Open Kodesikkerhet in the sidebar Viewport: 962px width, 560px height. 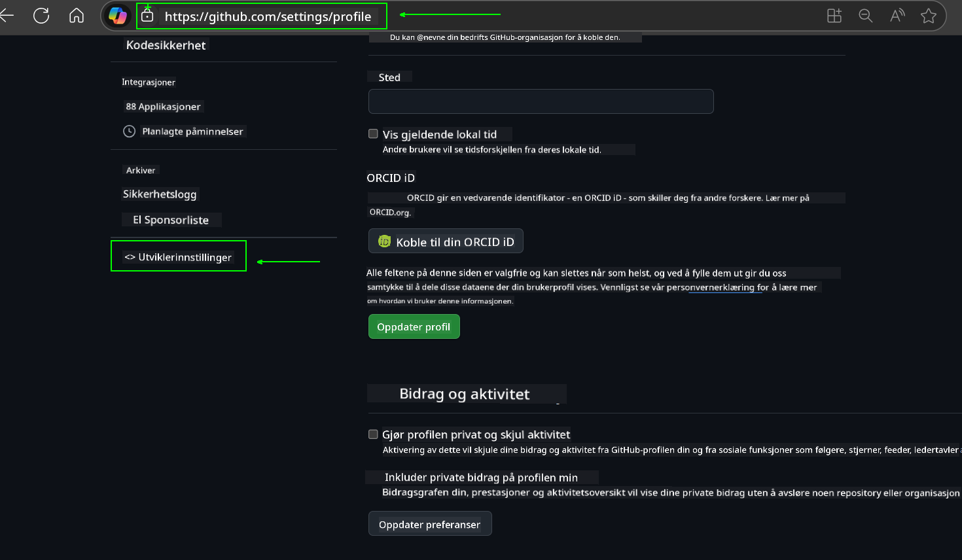166,45
